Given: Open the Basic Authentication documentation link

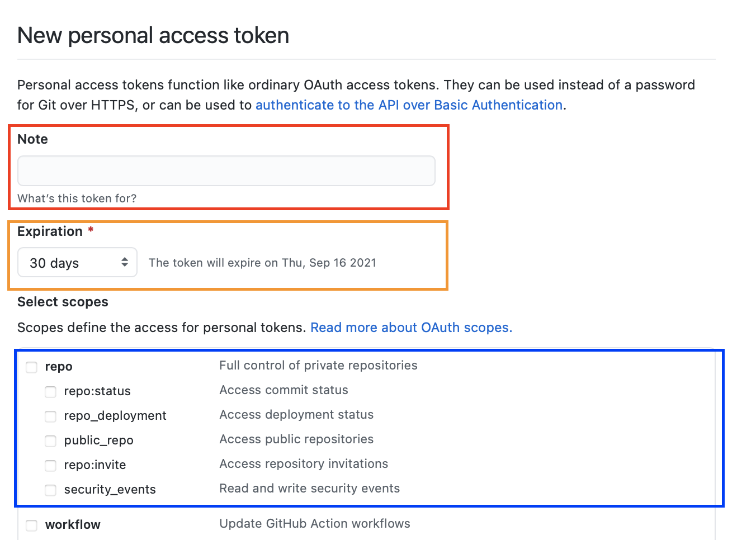Looking at the screenshot, I should [x=409, y=105].
